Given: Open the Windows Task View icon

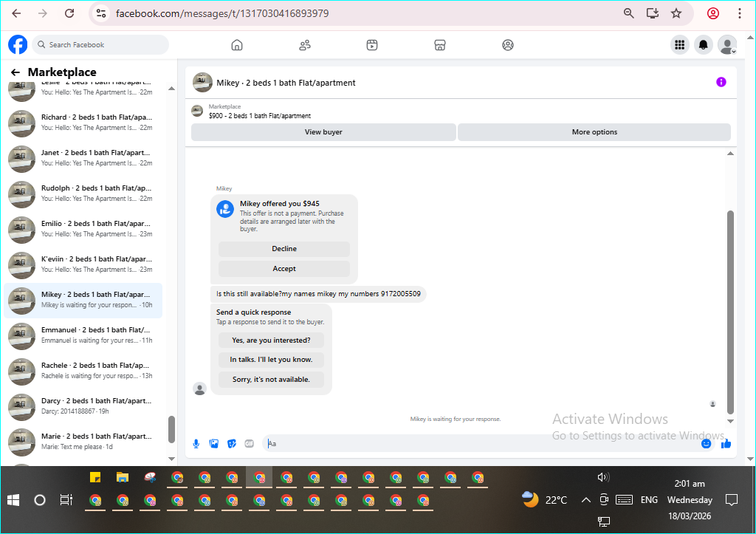Looking at the screenshot, I should [x=66, y=500].
